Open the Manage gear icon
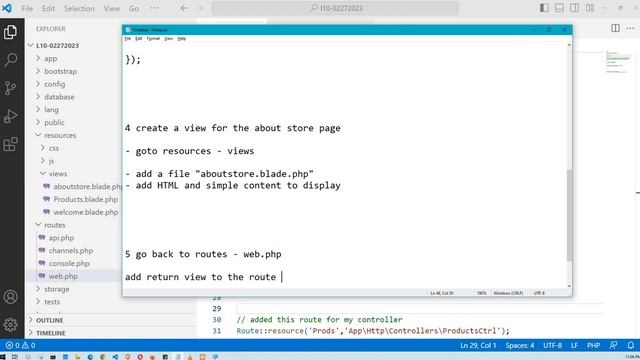 pyautogui.click(x=11, y=324)
